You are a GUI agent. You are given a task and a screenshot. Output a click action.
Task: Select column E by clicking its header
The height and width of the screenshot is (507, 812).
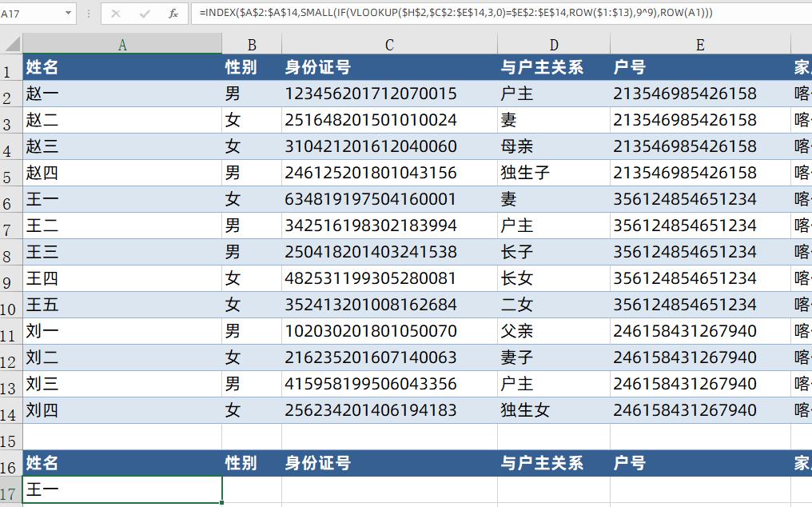point(699,46)
